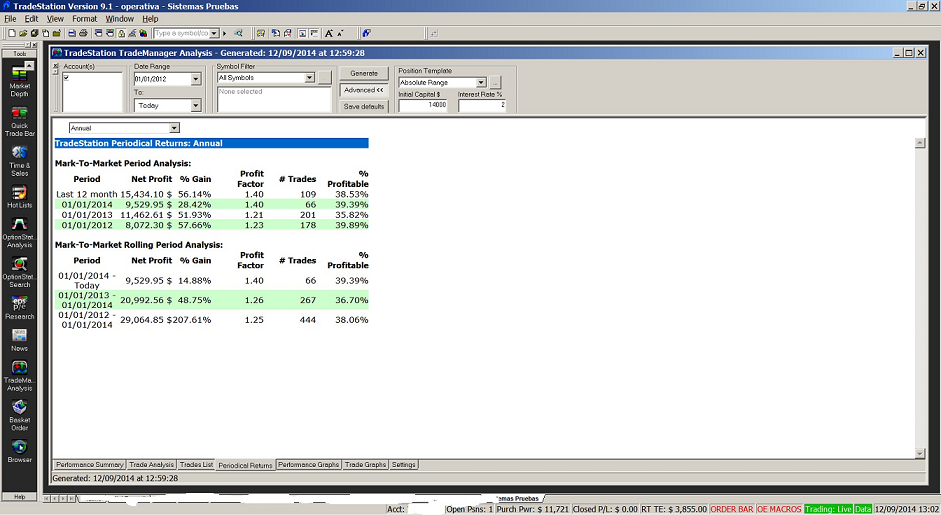
Task: Click the Trading: Live status indicator
Action: pyautogui.click(x=828, y=509)
